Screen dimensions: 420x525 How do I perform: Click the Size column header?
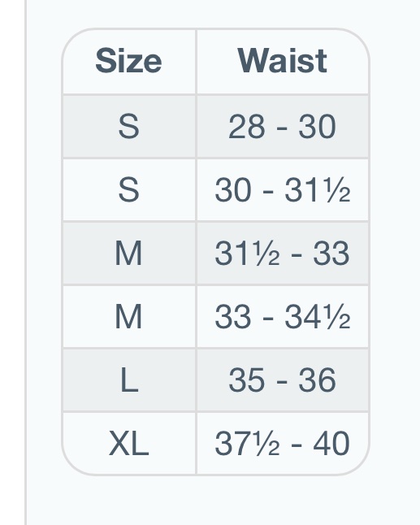click(x=128, y=61)
